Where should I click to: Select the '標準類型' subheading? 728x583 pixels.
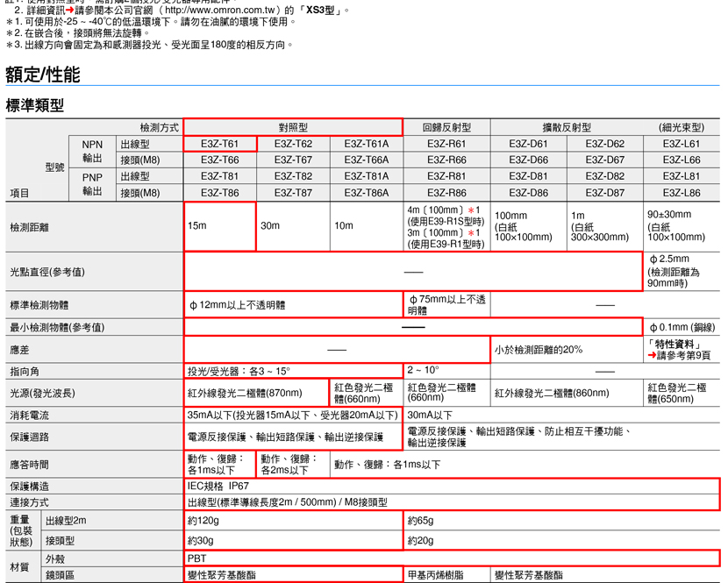click(x=35, y=105)
